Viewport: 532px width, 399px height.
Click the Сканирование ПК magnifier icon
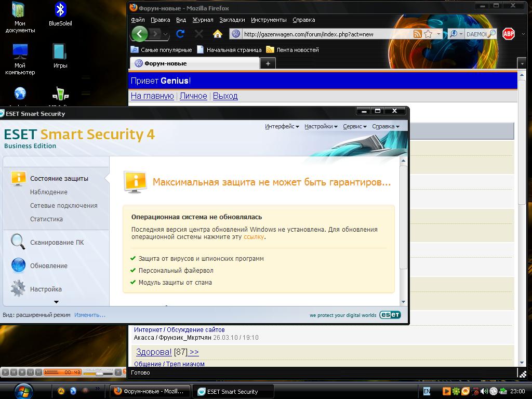click(x=18, y=242)
